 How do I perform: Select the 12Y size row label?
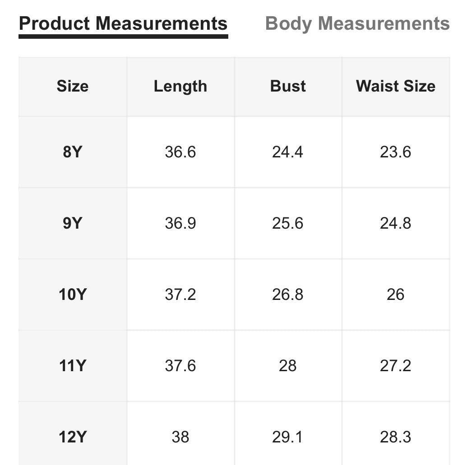pyautogui.click(x=72, y=437)
